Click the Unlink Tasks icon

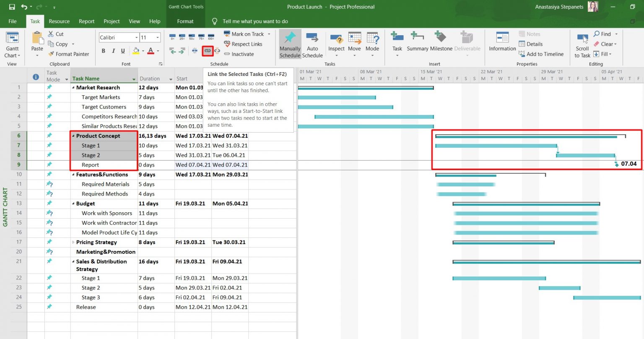pyautogui.click(x=218, y=51)
